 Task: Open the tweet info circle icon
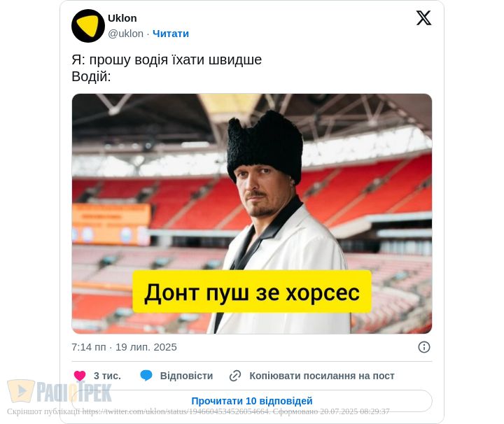424,347
